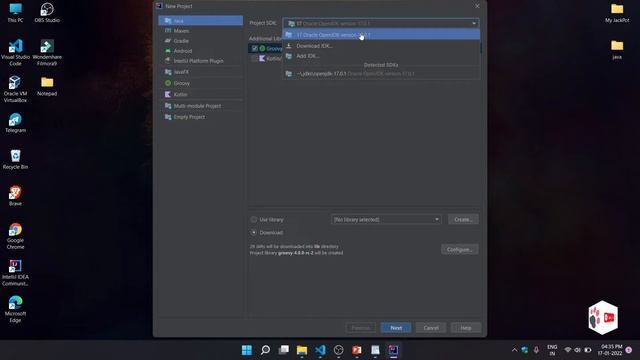This screenshot has width=640, height=360.
Task: Choose Download JDK... from SDK list
Action: coord(381,46)
